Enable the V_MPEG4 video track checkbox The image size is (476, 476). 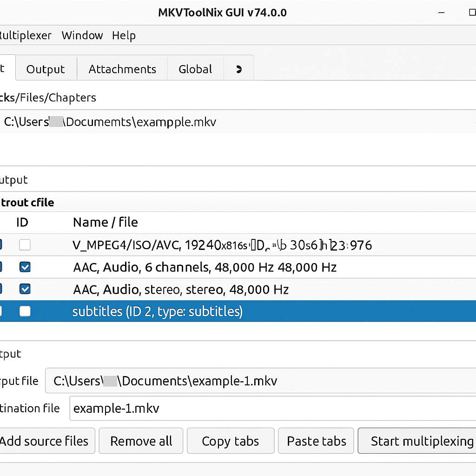[x=25, y=245]
